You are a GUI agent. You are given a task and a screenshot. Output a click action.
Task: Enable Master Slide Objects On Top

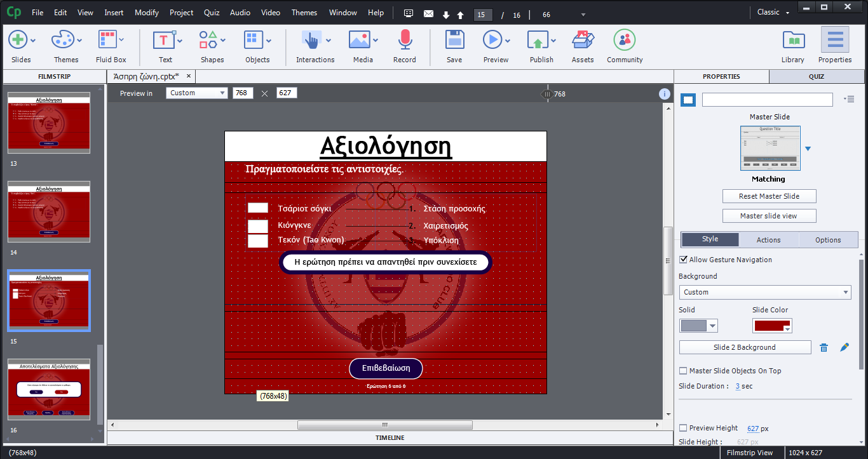[x=683, y=371]
